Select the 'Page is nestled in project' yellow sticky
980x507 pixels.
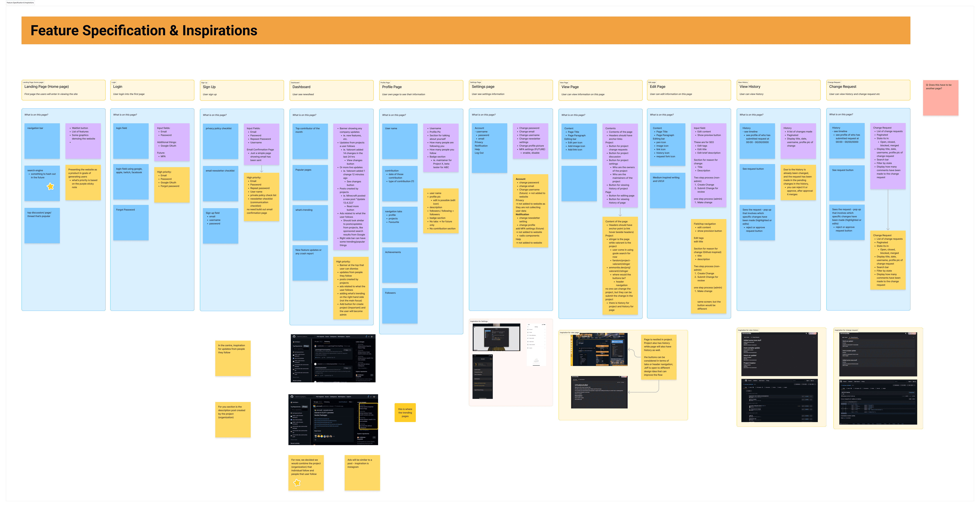pyautogui.click(x=659, y=357)
